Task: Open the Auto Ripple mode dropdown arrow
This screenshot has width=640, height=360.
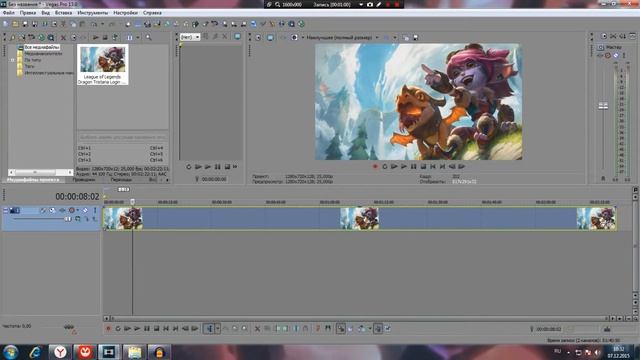Action: (x=369, y=329)
